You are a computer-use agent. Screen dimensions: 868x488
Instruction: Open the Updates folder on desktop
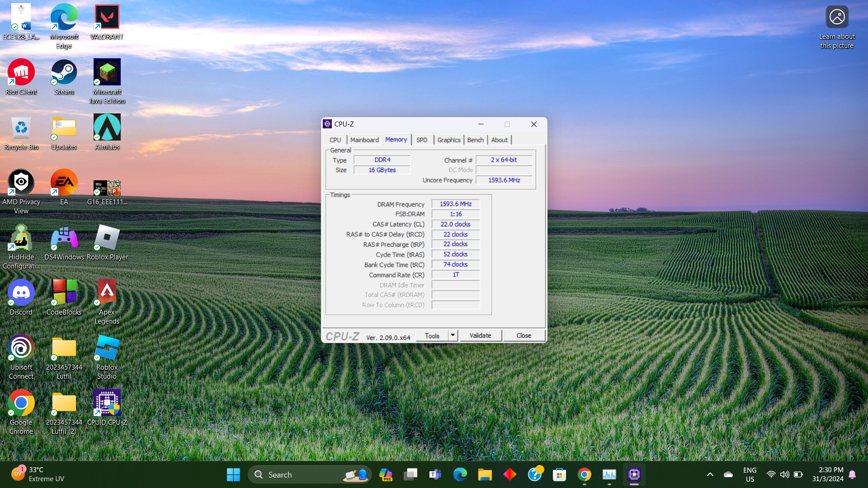tap(64, 132)
